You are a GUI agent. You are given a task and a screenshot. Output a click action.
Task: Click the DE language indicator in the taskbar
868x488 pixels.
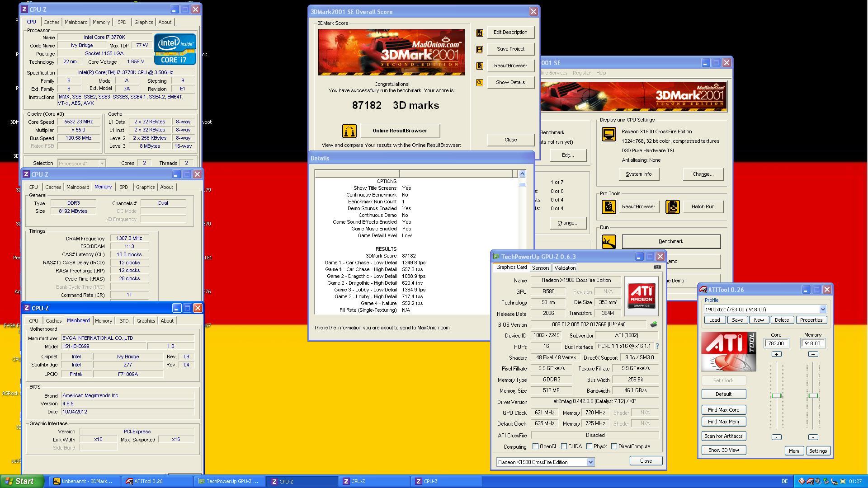[784, 481]
